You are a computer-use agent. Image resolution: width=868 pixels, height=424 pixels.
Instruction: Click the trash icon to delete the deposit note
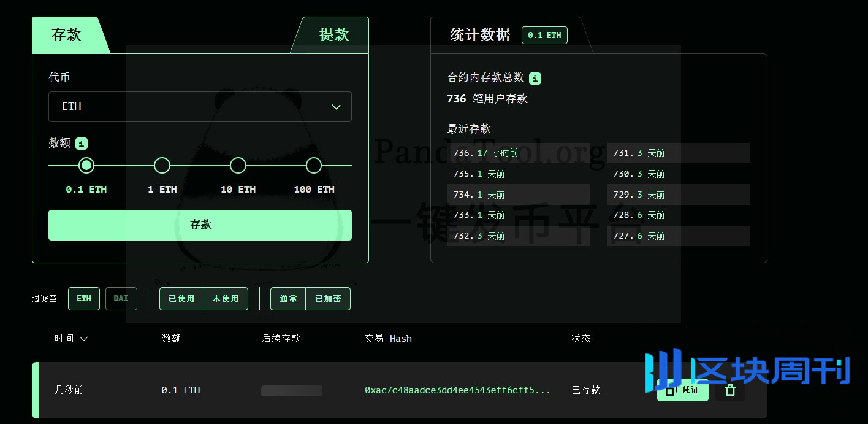point(729,390)
